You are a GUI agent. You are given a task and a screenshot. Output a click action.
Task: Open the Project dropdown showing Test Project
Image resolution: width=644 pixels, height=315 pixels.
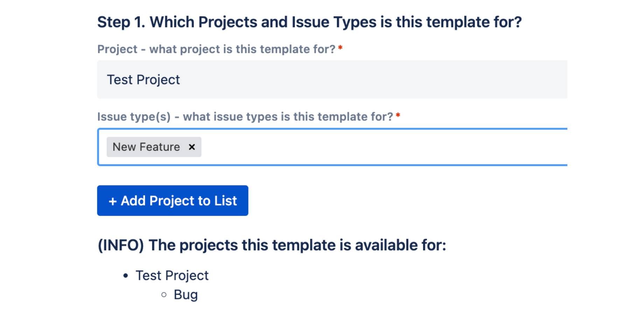click(332, 79)
